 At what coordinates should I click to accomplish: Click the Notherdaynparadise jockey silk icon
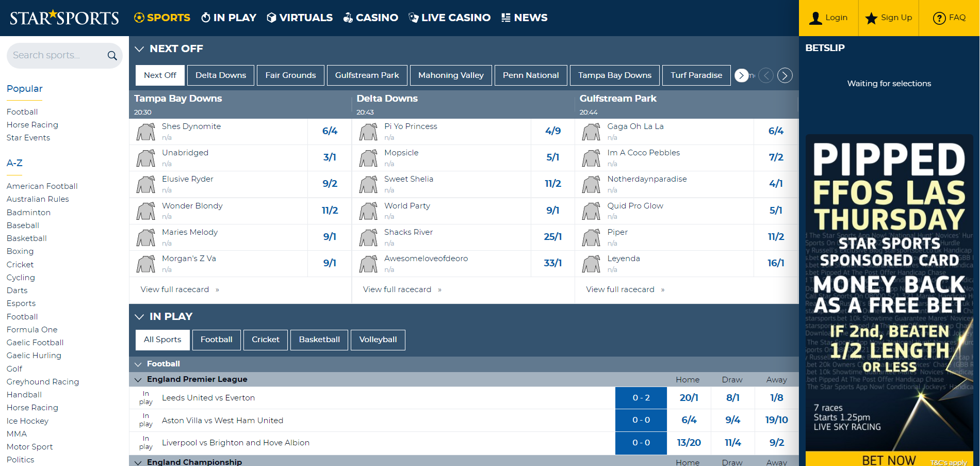(591, 184)
